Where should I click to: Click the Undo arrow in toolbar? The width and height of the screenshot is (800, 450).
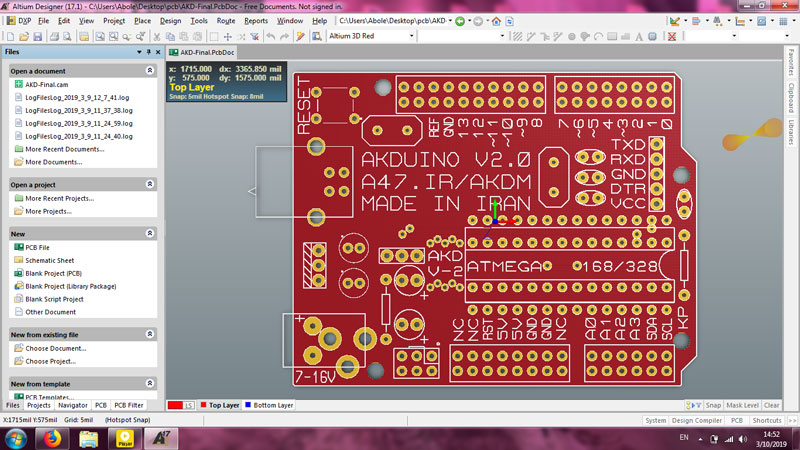click(271, 37)
